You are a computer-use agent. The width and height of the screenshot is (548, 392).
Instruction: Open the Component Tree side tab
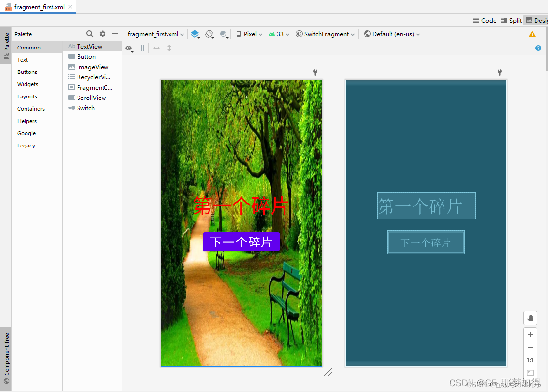pos(6,359)
